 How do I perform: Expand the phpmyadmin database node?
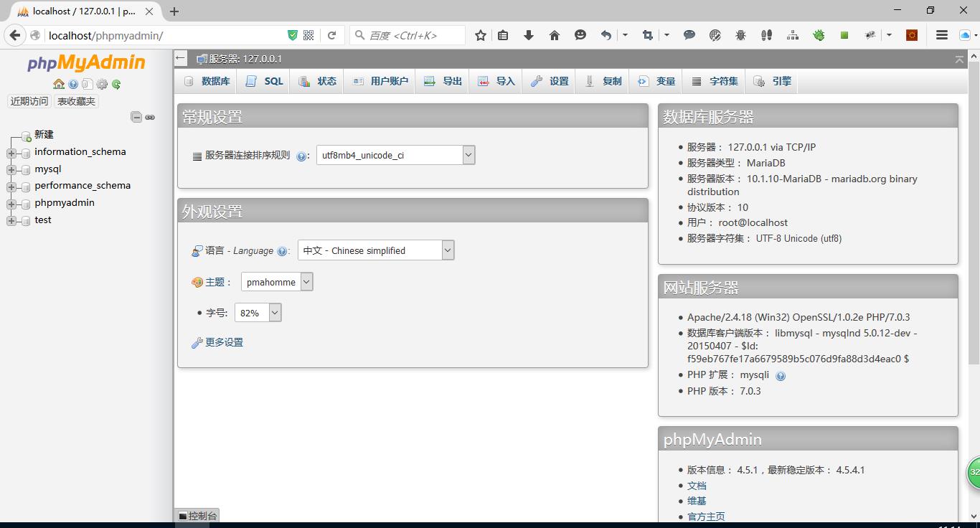tap(11, 204)
